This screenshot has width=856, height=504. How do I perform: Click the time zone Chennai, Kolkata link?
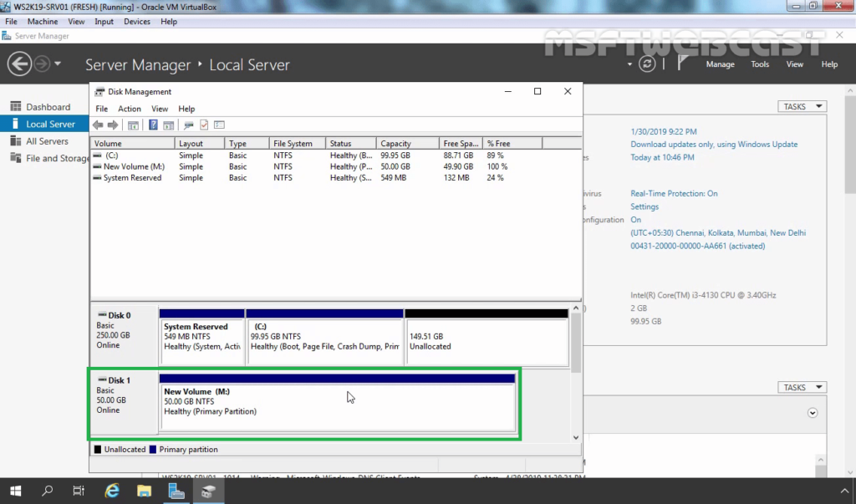[718, 232]
